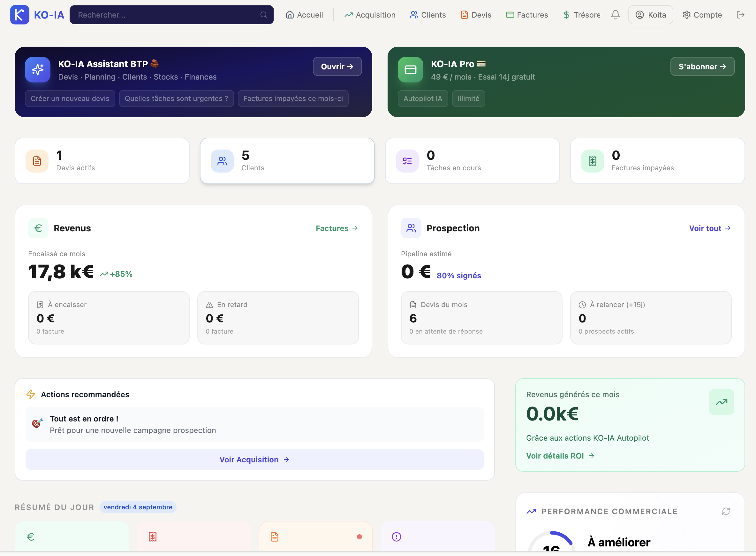Click the document icon in the orange summary card
The image size is (756, 556).
point(275,537)
